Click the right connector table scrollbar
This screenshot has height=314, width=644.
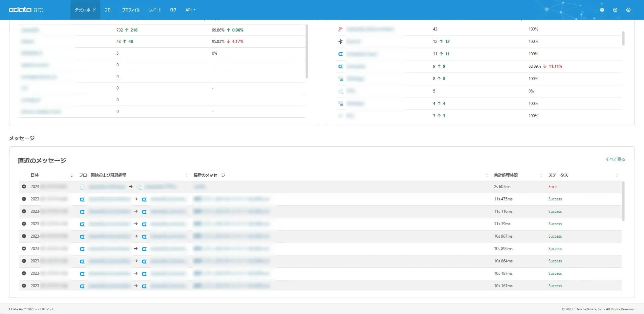pos(623,39)
